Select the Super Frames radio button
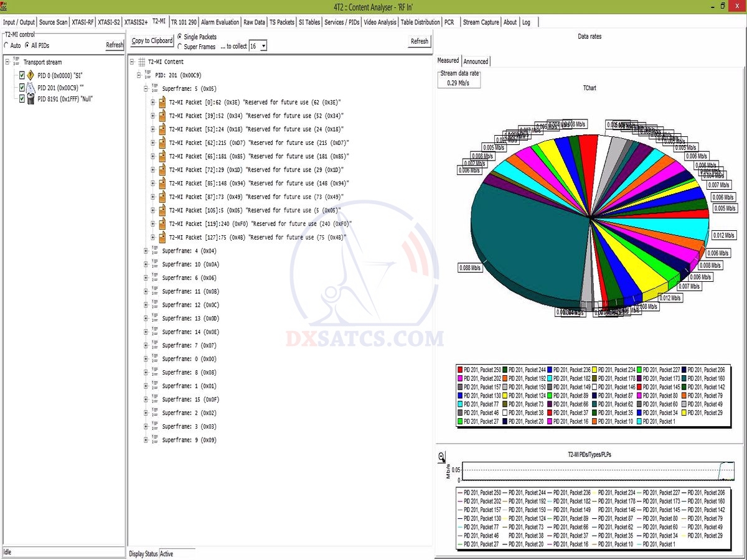 (181, 47)
